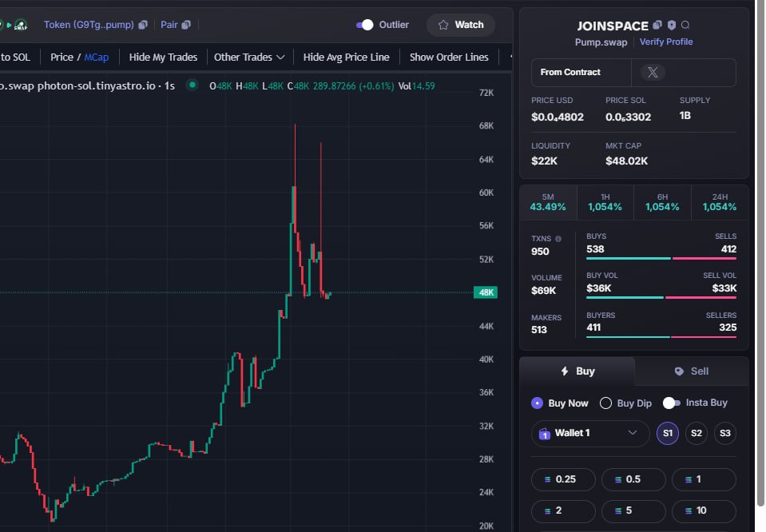Select the 24H timeframe stats tab
Screen dimensions: 766x532
(720, 202)
